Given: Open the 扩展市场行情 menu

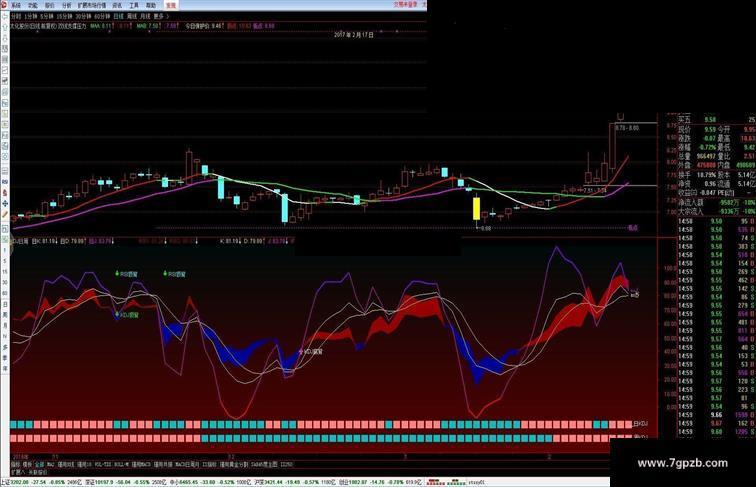Looking at the screenshot, I should pos(92,5).
